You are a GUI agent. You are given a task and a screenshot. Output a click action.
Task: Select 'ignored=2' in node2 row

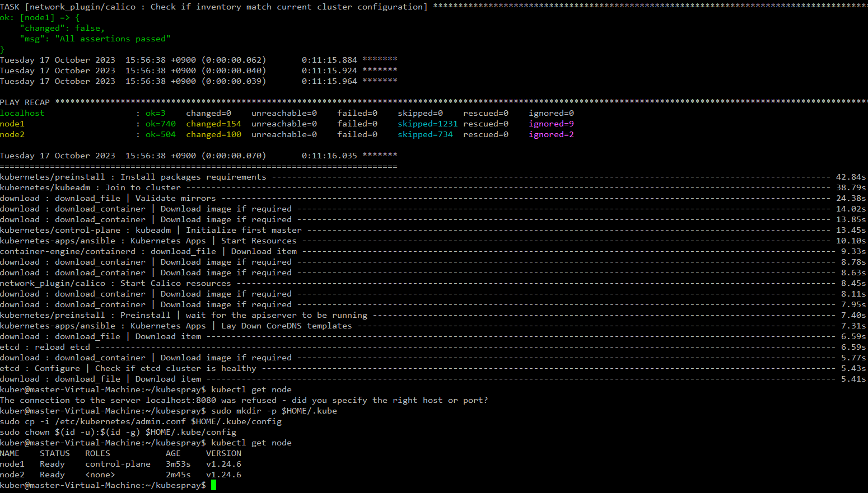coord(552,134)
